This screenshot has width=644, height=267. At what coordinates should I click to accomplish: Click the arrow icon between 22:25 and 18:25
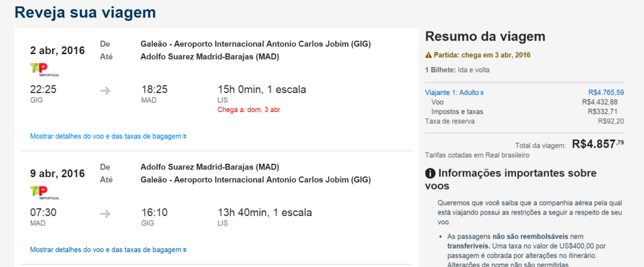click(106, 90)
